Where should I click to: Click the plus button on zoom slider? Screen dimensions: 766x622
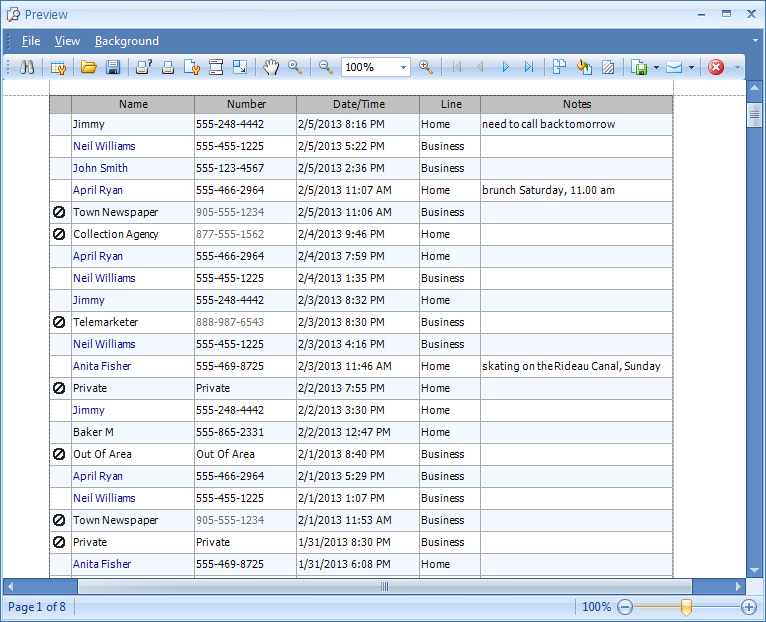click(748, 607)
